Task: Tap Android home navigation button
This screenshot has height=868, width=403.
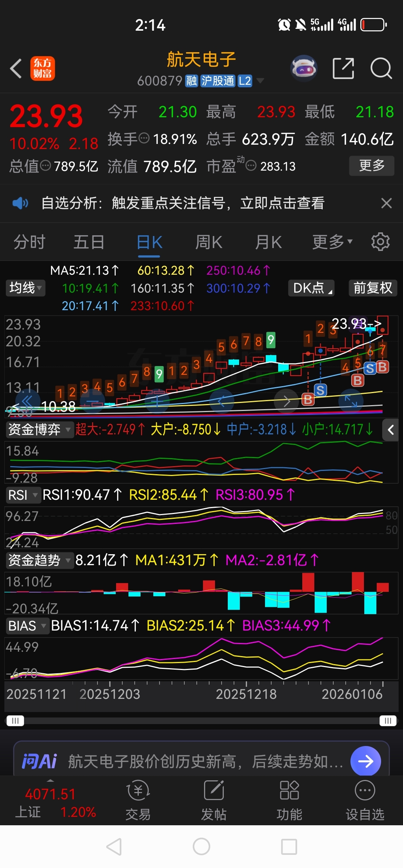Action: click(201, 846)
